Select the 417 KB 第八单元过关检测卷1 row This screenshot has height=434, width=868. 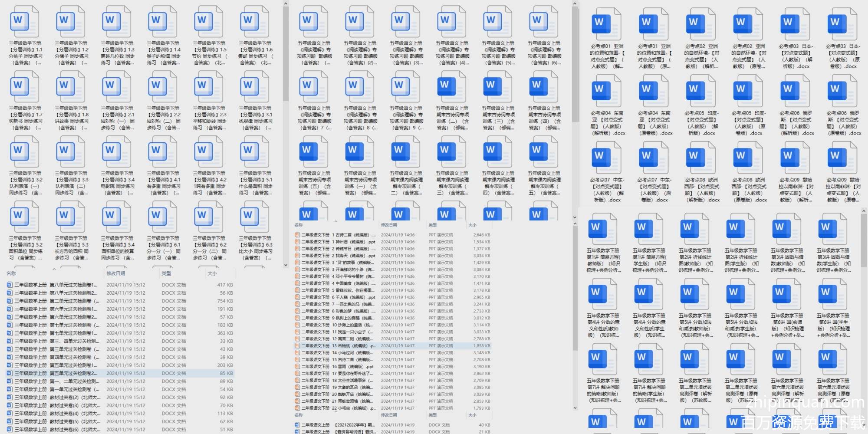[56, 285]
